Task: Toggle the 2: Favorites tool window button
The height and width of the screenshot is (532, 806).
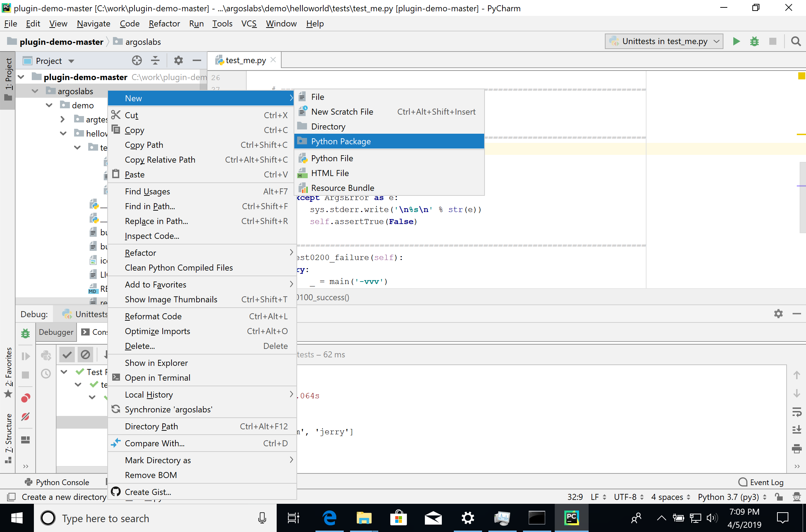Action: tap(8, 373)
